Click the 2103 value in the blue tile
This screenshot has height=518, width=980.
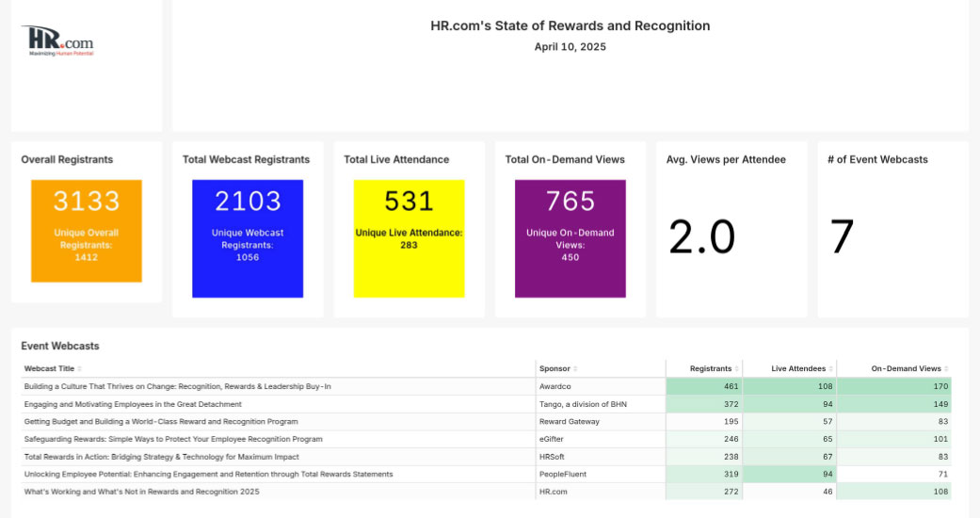[248, 201]
